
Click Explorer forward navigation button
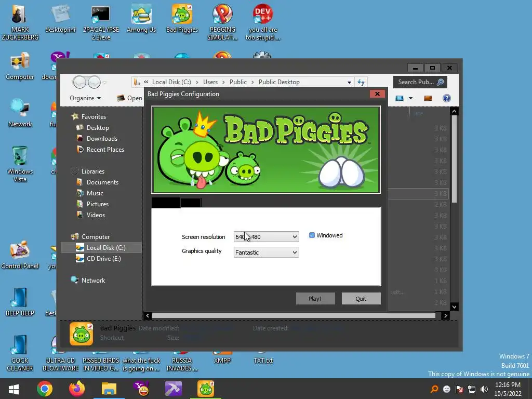pos(94,82)
